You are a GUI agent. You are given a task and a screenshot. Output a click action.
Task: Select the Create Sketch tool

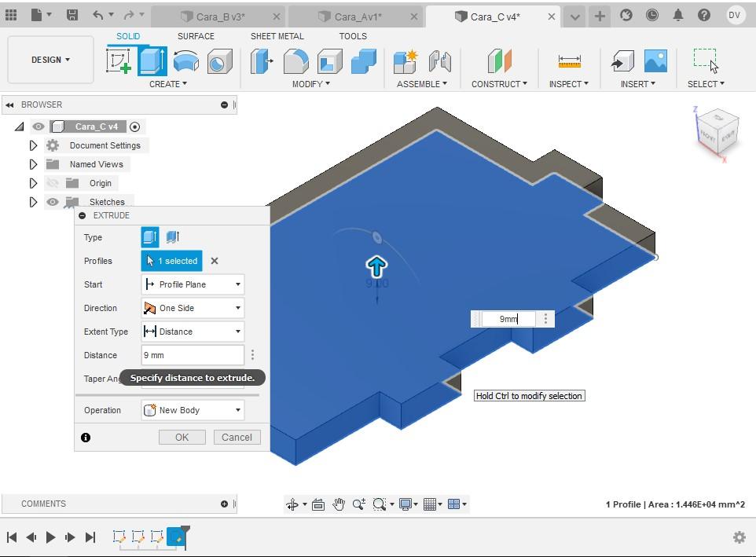[119, 60]
